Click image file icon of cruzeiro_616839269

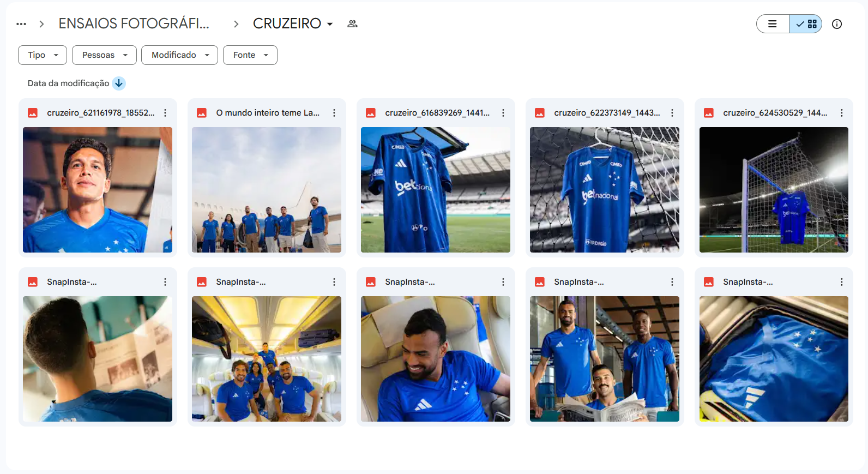[371, 113]
